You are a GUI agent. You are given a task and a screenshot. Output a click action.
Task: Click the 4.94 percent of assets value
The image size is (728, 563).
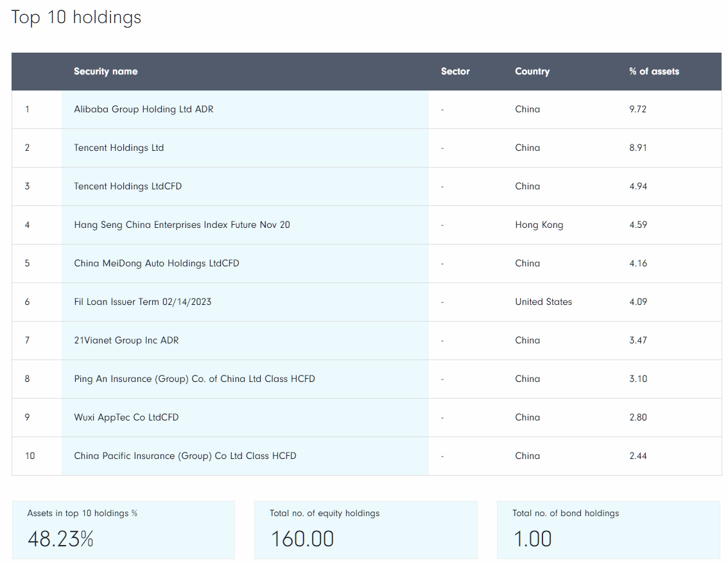(638, 186)
